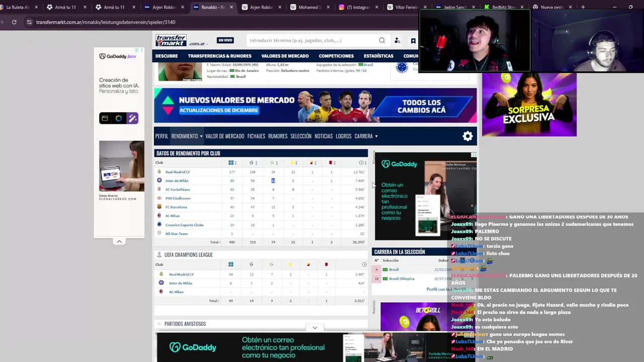This screenshot has width=644, height=362.
Task: Switch to the FICHAJES tab
Action: tap(256, 136)
